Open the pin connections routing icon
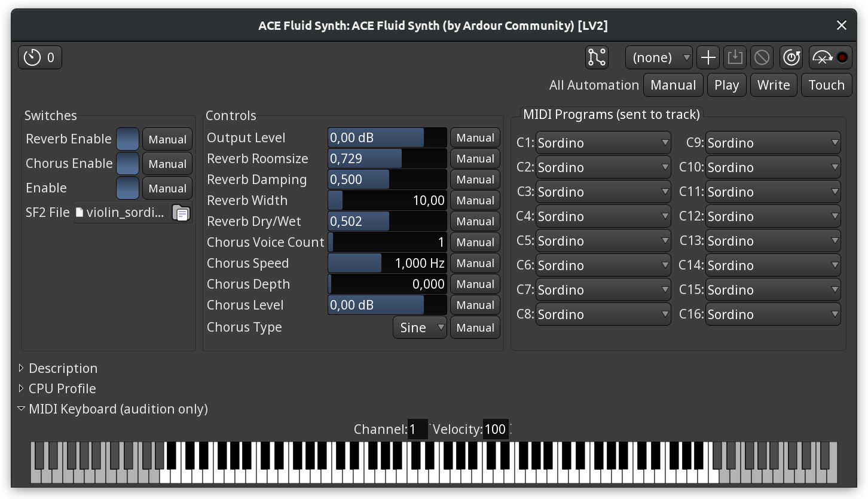This screenshot has height=499, width=868. (x=597, y=57)
